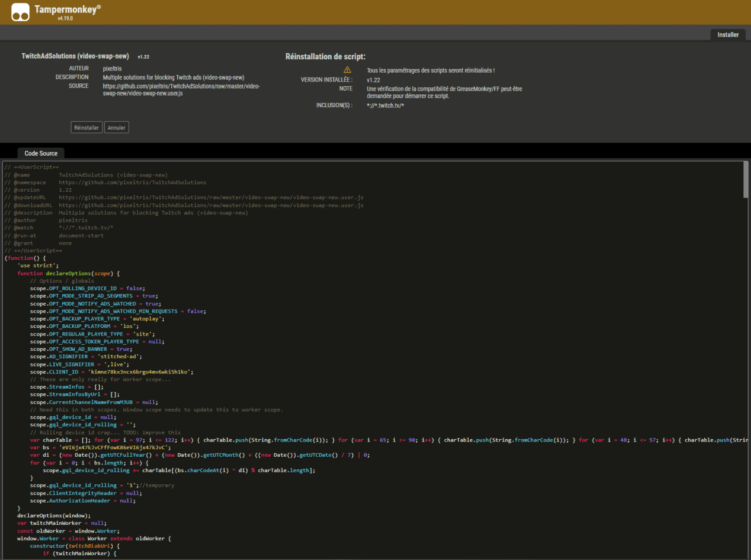Click the GreaseMonkey compatibility note text
The width and height of the screenshot is (751, 560).
[x=444, y=92]
